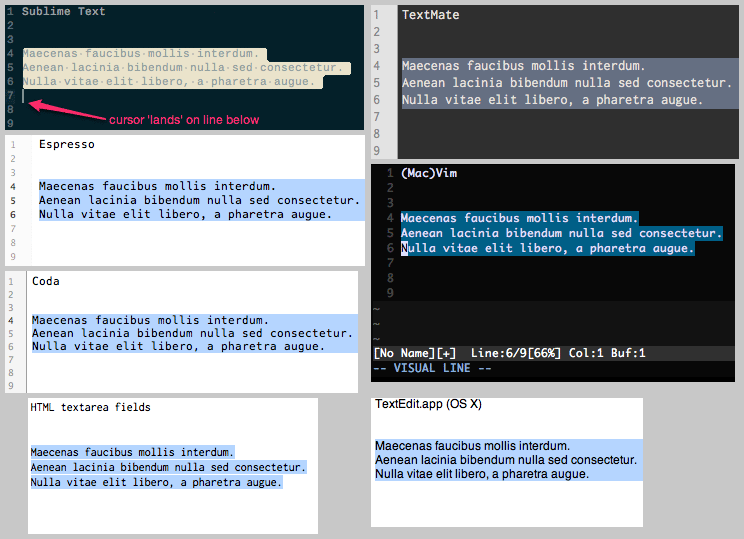Click the 'Coda' title line
Image resolution: width=744 pixels, height=539 pixels.
[46, 281]
